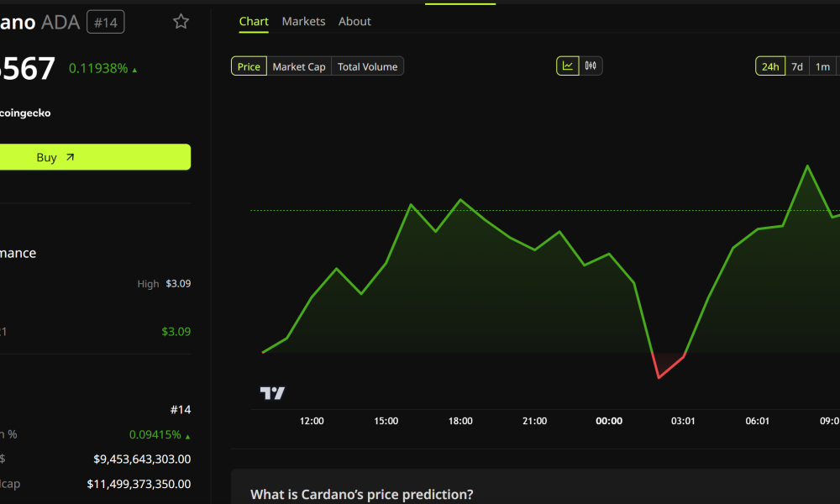Open TradingView logo on chart

tap(272, 393)
